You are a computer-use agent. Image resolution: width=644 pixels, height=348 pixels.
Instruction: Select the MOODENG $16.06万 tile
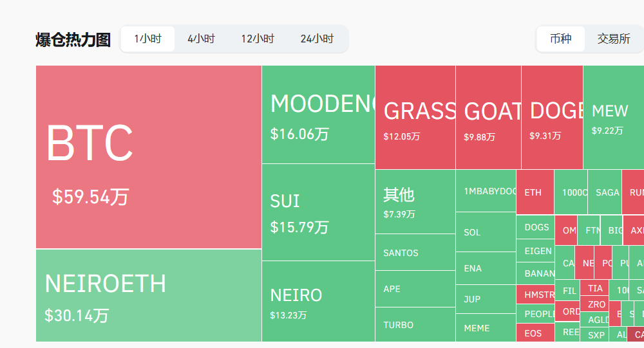click(x=318, y=114)
